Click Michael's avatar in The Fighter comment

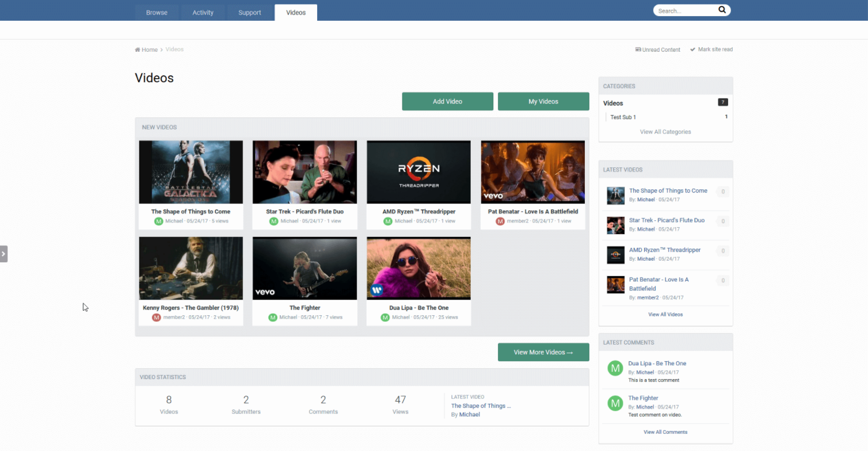pos(615,403)
